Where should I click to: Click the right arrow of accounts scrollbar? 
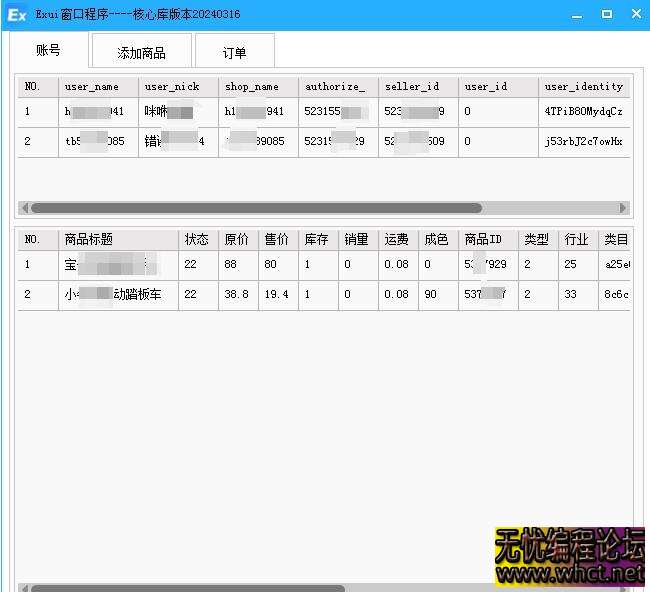[x=623, y=208]
